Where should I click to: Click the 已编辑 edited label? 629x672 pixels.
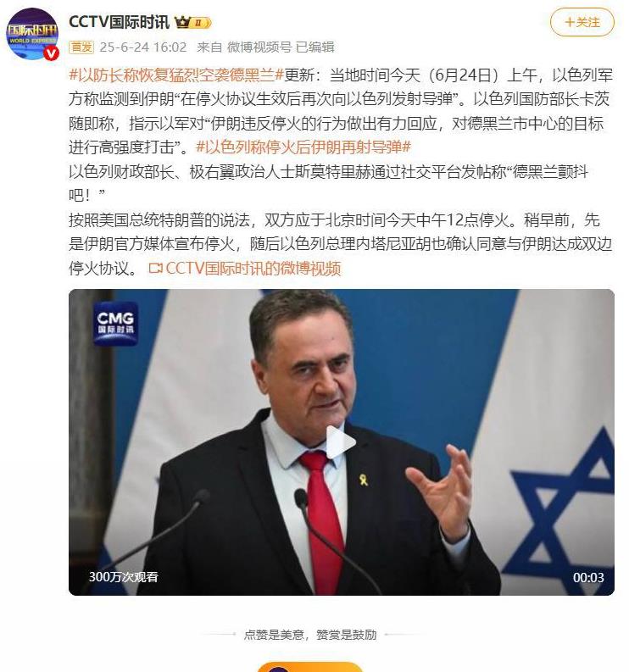pos(315,47)
